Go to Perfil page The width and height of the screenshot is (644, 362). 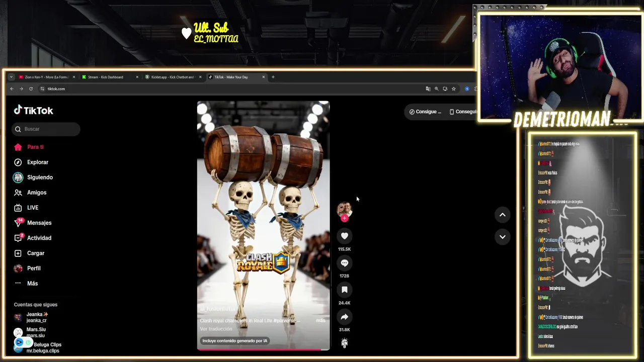click(28, 268)
